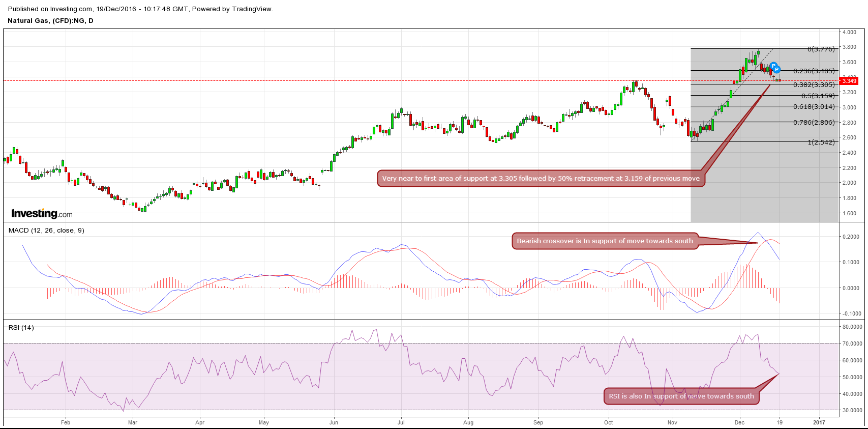
Task: Click the 0.0000 MACD axis value
Action: pos(851,288)
